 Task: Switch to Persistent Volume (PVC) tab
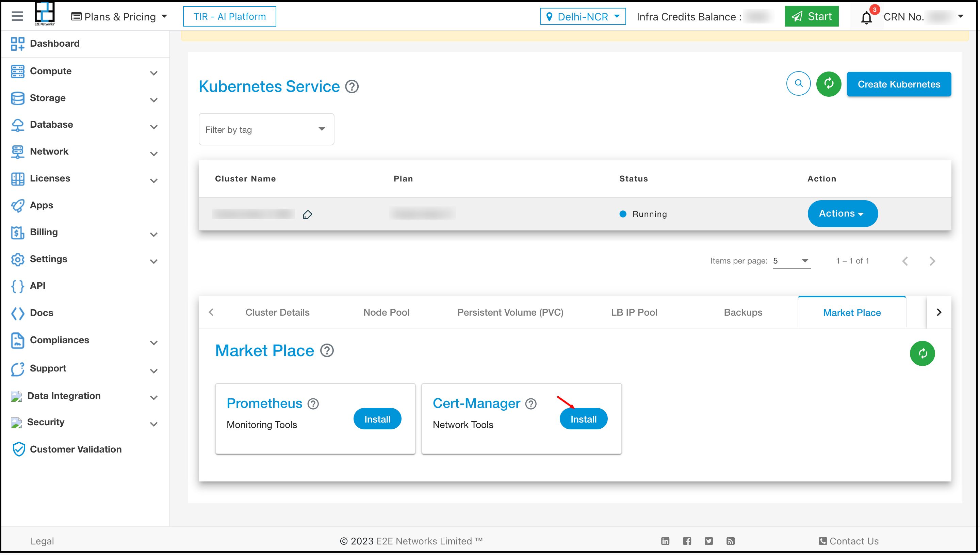point(510,313)
